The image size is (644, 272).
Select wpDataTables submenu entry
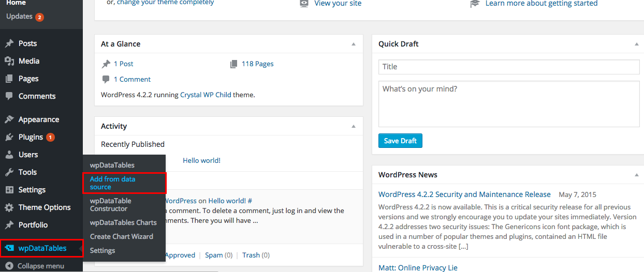coord(112,165)
